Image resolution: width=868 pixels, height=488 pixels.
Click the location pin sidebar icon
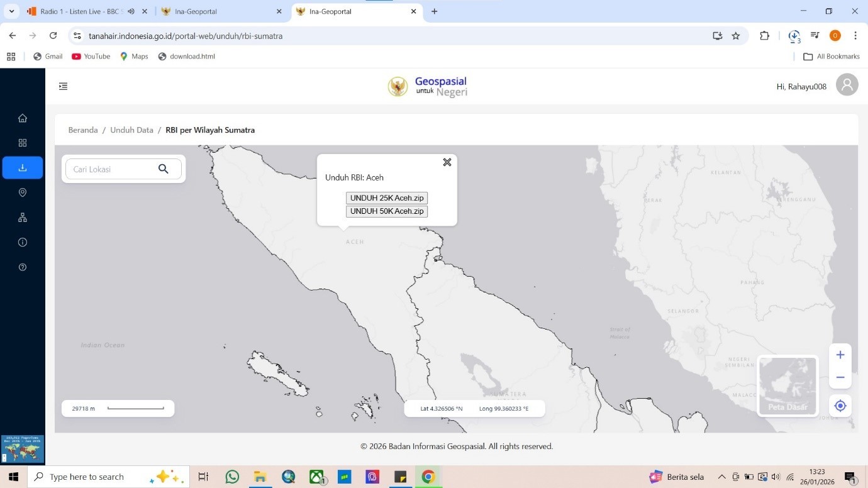(23, 192)
